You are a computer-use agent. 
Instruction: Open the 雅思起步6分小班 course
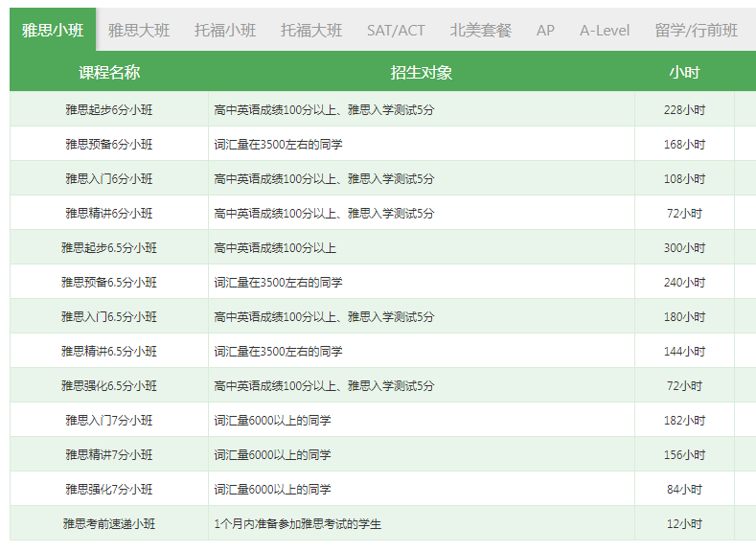109,110
